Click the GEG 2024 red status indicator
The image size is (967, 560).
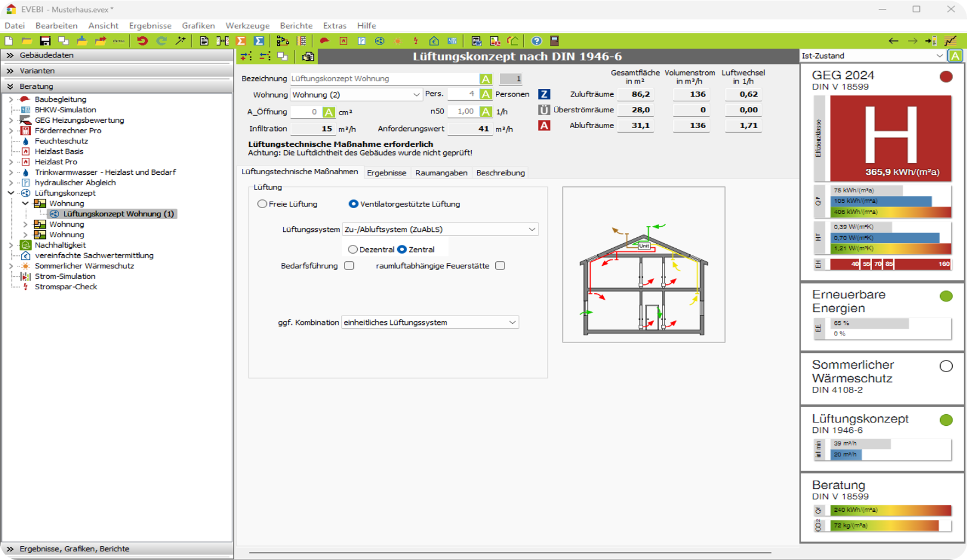[946, 77]
